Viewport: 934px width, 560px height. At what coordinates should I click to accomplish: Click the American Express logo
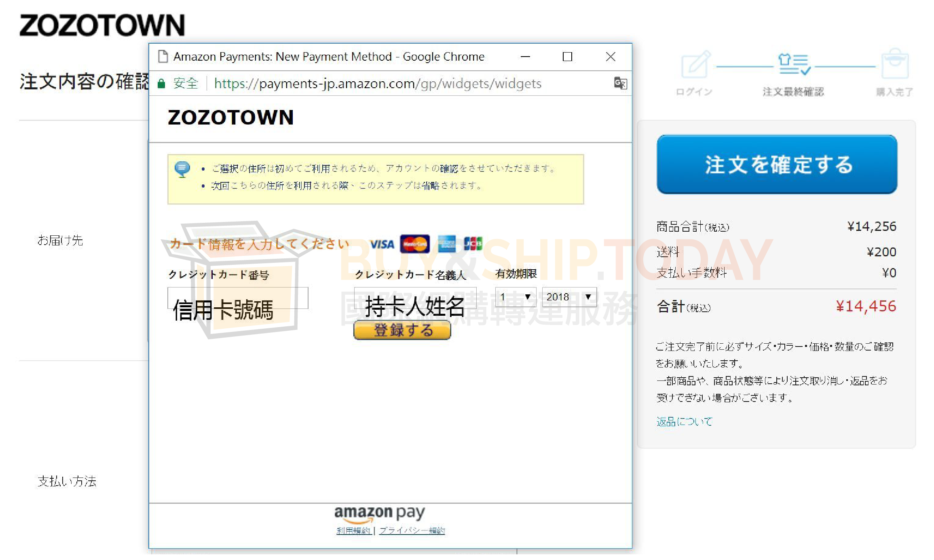[x=447, y=244]
